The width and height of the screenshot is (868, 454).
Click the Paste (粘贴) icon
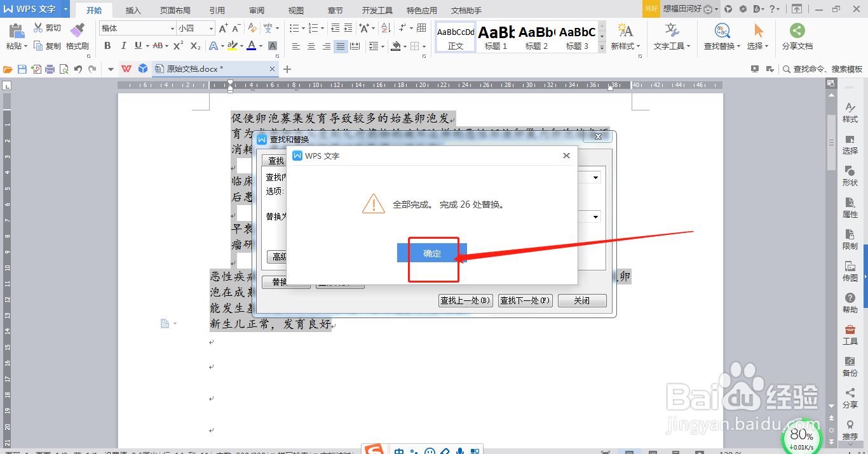[x=17, y=30]
